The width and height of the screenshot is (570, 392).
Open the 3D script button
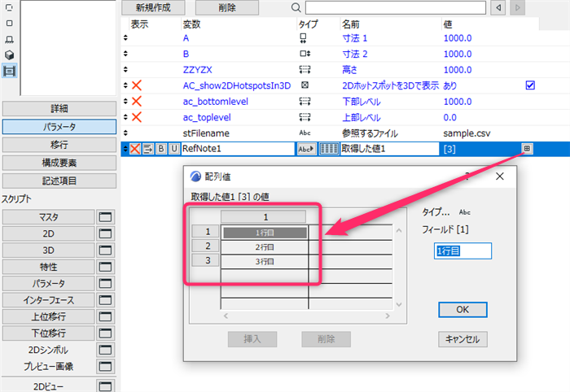48,250
